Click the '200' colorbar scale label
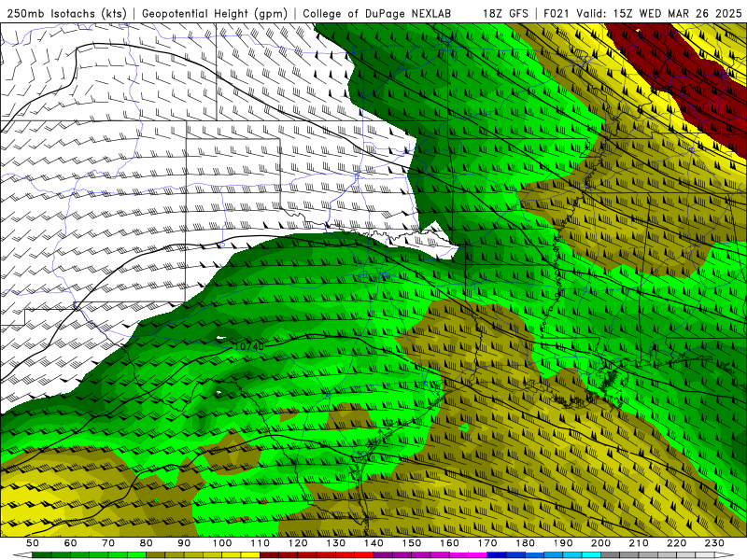Screen dimensions: 747x560 point(600,543)
